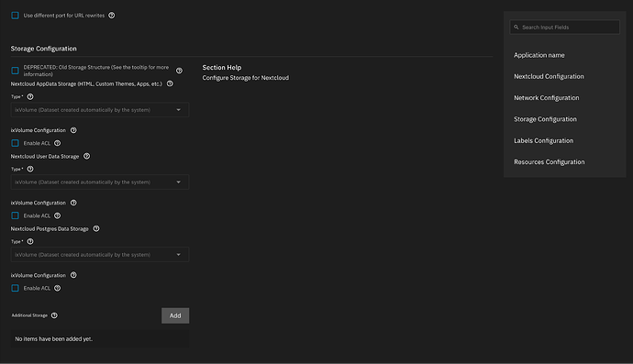The height and width of the screenshot is (364, 633).
Task: Show Enable ACL help under Postgres Data Storage
Action: pos(57,288)
